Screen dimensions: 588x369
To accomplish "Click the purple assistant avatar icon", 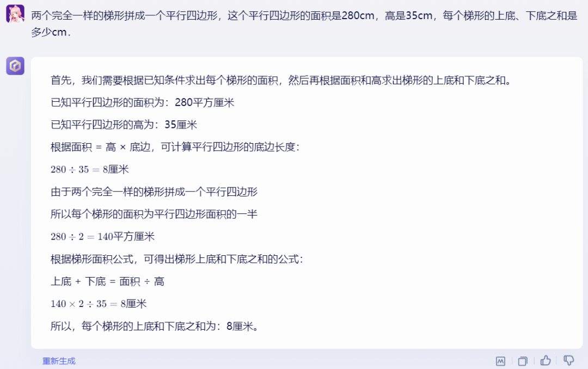I will [x=15, y=66].
